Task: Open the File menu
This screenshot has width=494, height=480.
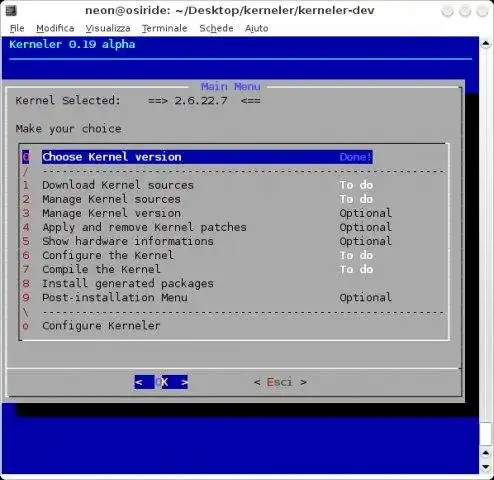Action: tap(17, 28)
